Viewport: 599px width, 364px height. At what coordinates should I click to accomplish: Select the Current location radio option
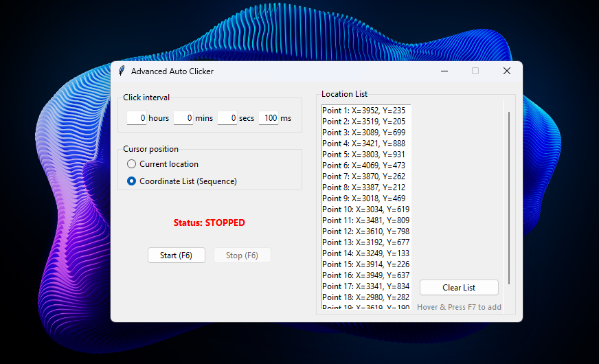pyautogui.click(x=132, y=164)
